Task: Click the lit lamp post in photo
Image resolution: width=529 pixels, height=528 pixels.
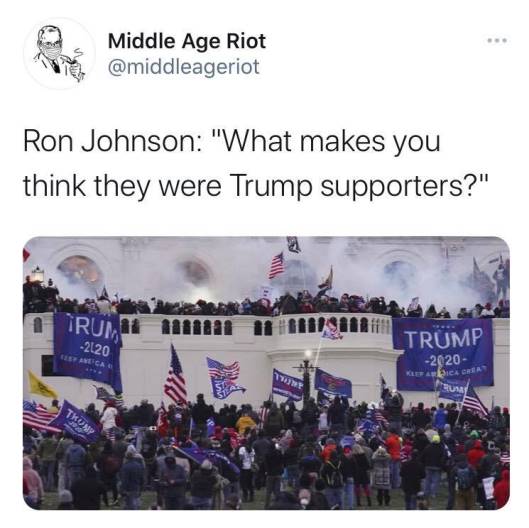Action: (x=307, y=376)
